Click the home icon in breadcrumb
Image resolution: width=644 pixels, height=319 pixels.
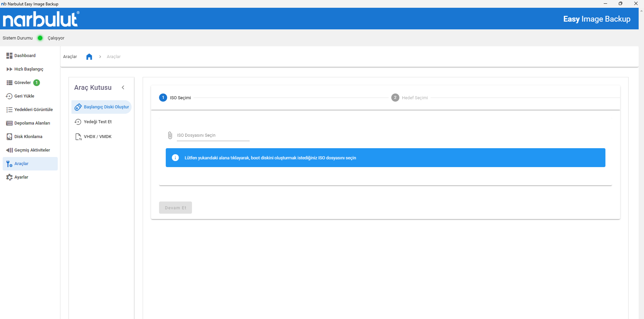click(x=89, y=57)
